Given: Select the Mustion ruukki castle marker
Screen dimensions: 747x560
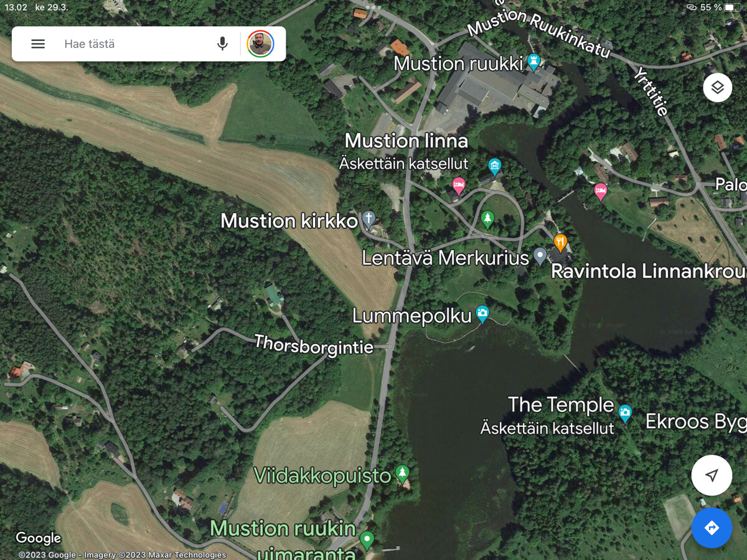Looking at the screenshot, I should (x=533, y=61).
